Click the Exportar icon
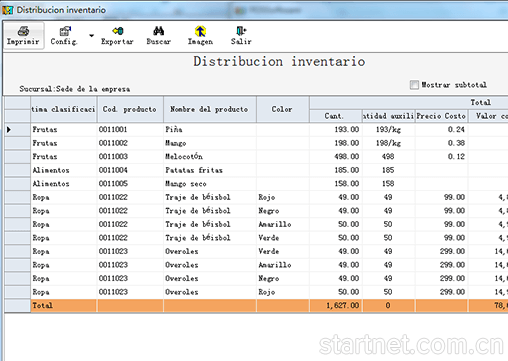Viewport: 508px width, 361px height. (x=118, y=31)
